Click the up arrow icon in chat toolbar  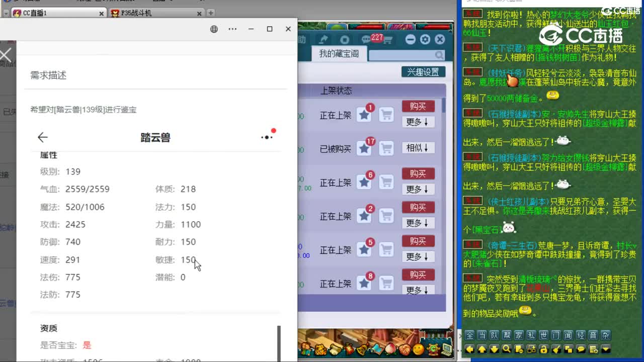(x=482, y=349)
